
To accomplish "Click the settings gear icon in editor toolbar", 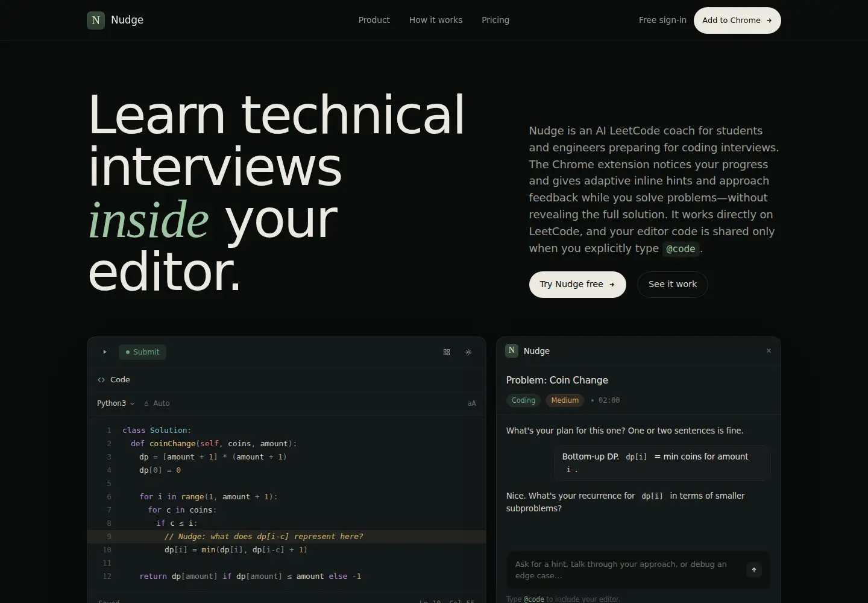I will coord(468,352).
